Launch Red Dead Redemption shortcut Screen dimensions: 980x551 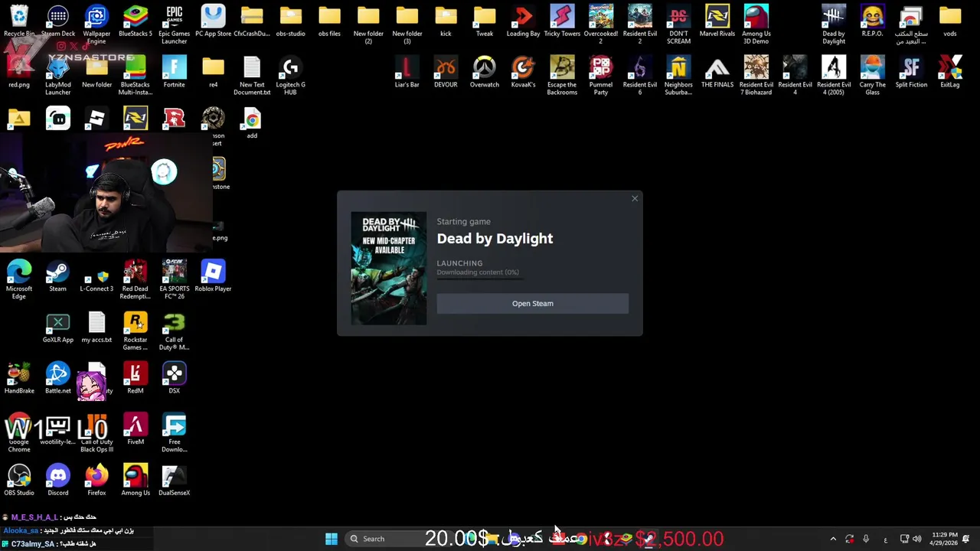pyautogui.click(x=136, y=279)
